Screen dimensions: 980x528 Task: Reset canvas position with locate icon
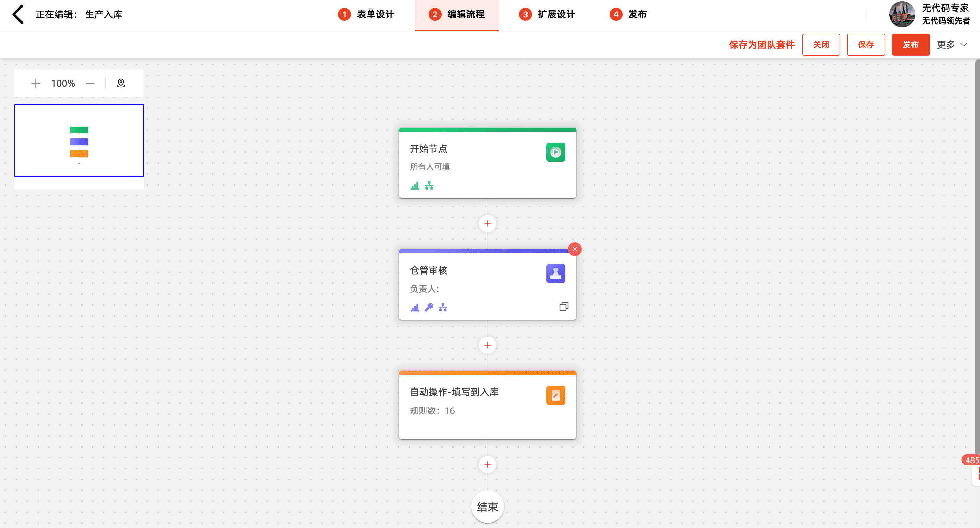point(121,83)
